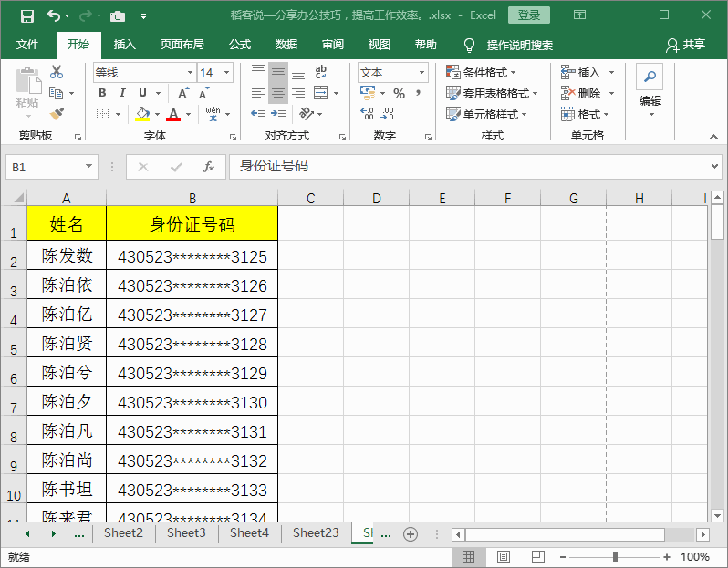
Task: Toggle italic formatting
Action: [x=122, y=93]
